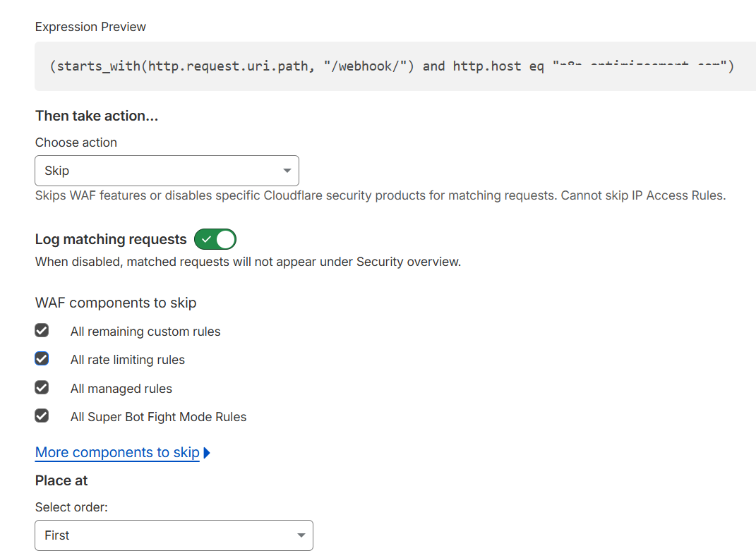Uncheck All rate limiting rules checkbox
756x558 pixels.
click(42, 359)
